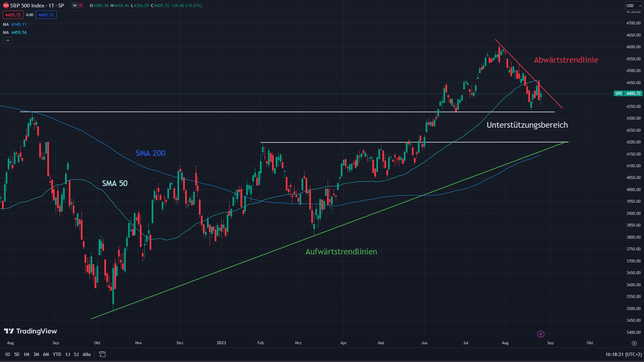Image resolution: width=644 pixels, height=362 pixels.
Task: Select the MA 4145.11 indicator legend
Action: coord(15,24)
